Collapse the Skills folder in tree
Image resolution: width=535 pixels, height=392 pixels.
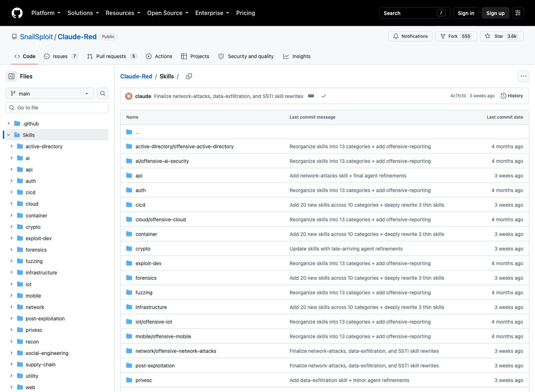coord(9,135)
